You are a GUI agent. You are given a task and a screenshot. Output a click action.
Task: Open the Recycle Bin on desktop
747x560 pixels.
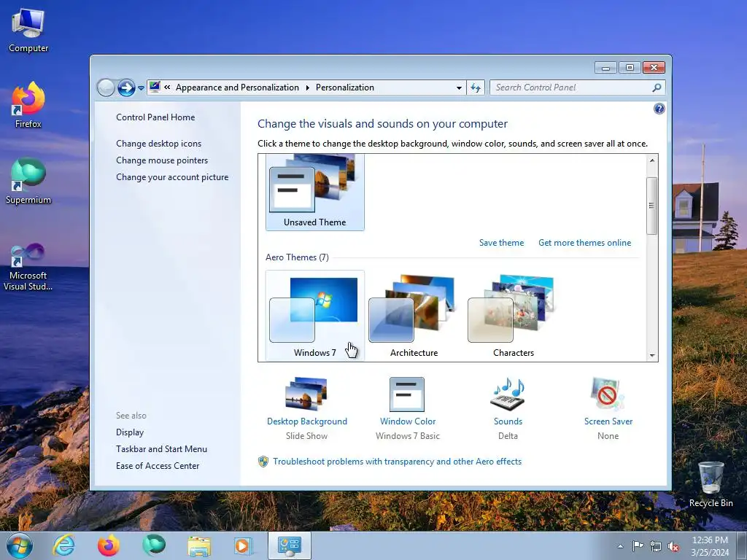[x=711, y=485]
